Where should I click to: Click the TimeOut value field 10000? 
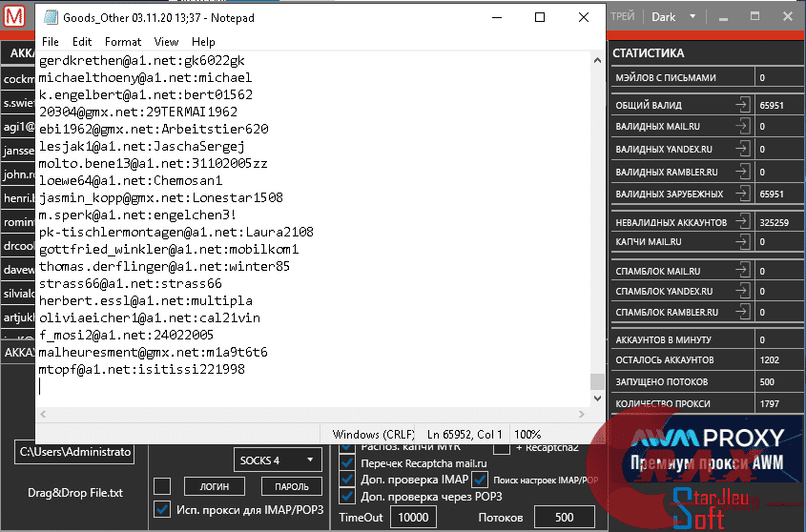tap(413, 517)
